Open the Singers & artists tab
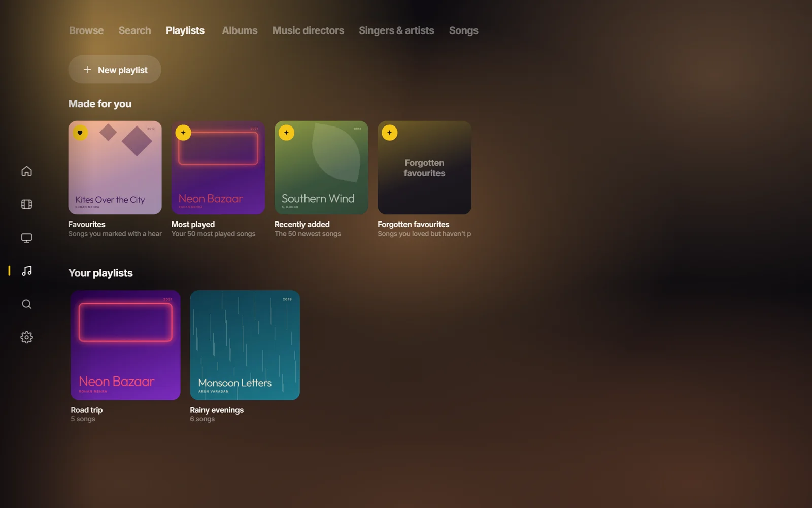The image size is (812, 508). tap(396, 30)
